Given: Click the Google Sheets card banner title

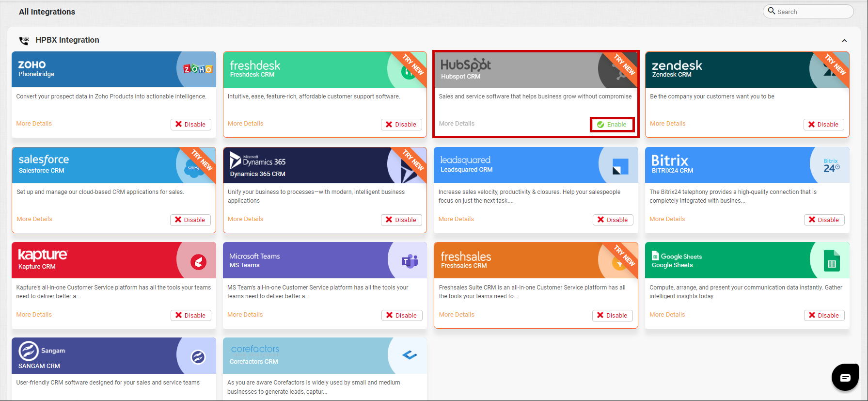Looking at the screenshot, I should pos(677,257).
